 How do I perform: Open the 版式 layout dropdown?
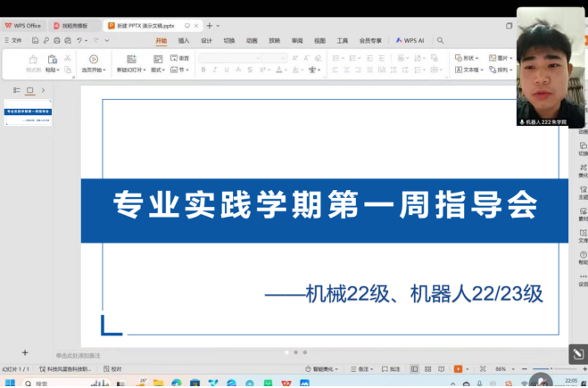(157, 70)
